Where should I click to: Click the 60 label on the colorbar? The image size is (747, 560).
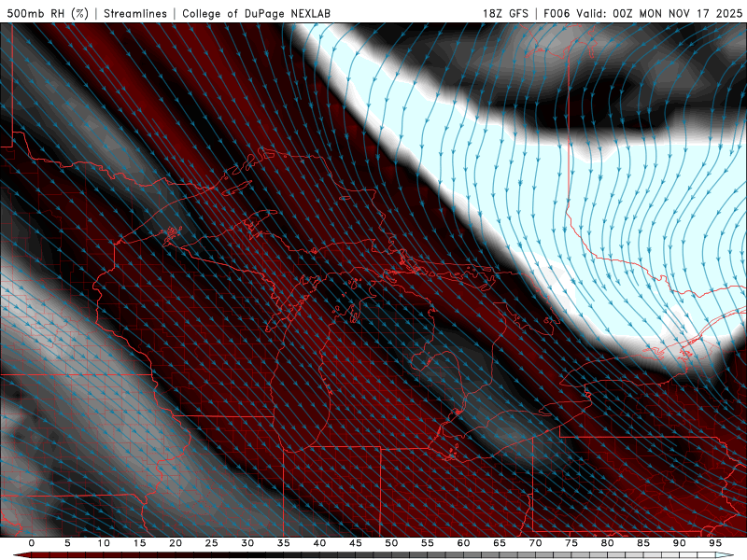463,543
